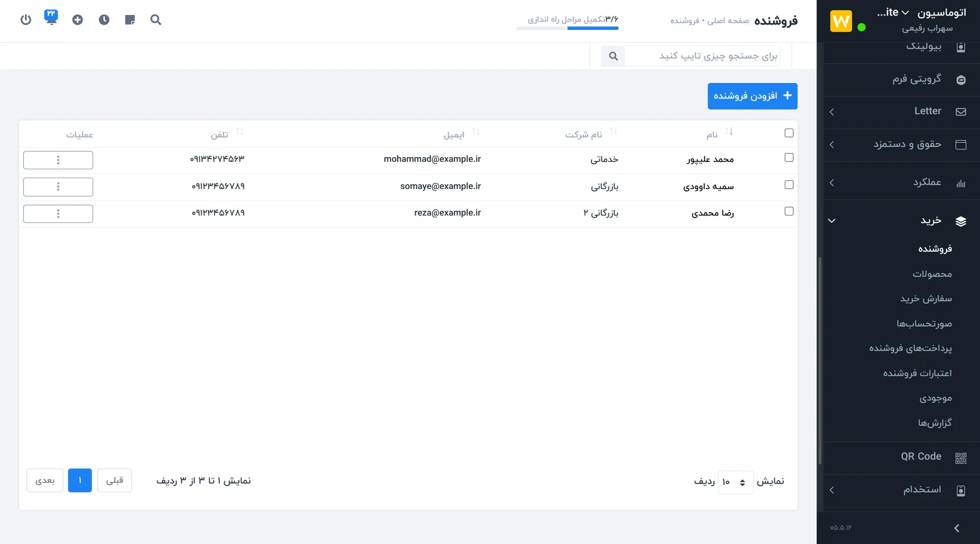
Task: Select the checkbox for سمیه داوودی
Action: tap(789, 184)
